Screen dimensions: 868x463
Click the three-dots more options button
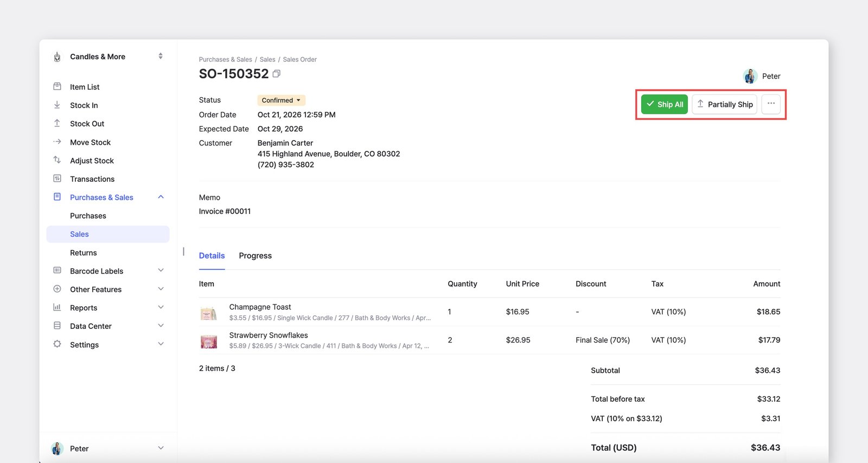(x=771, y=104)
